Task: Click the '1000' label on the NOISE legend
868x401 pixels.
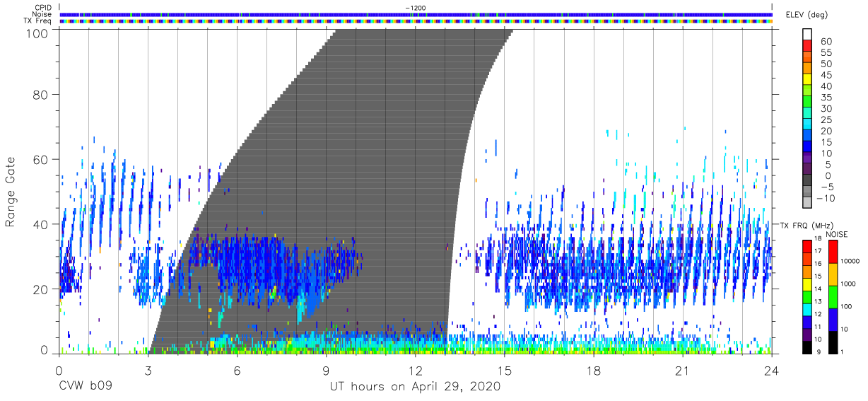Action: pos(848,284)
